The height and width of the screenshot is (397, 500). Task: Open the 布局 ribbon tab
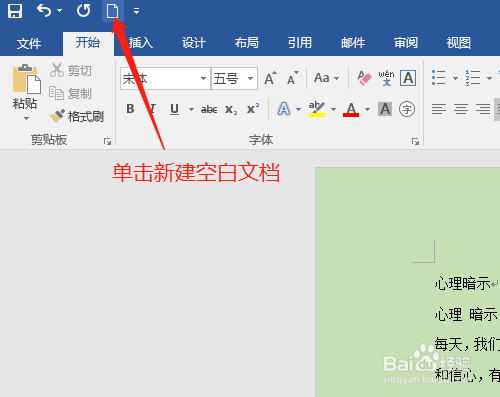(x=247, y=43)
